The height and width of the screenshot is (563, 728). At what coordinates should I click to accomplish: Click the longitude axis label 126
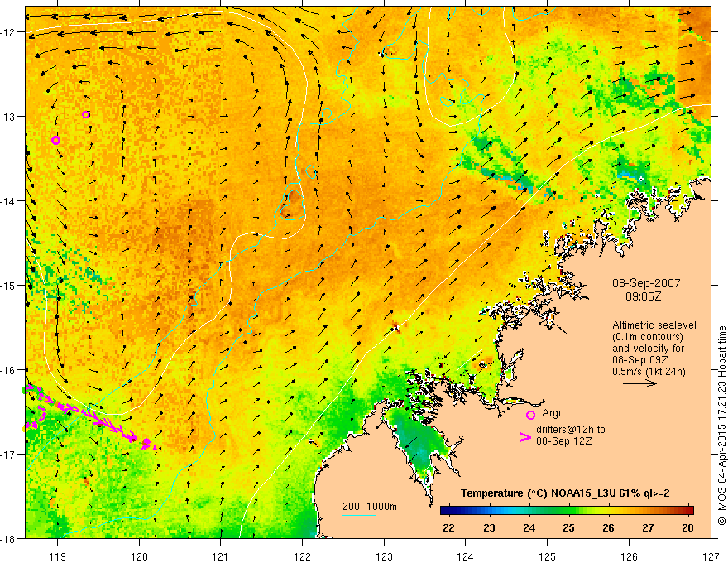pyautogui.click(x=629, y=556)
